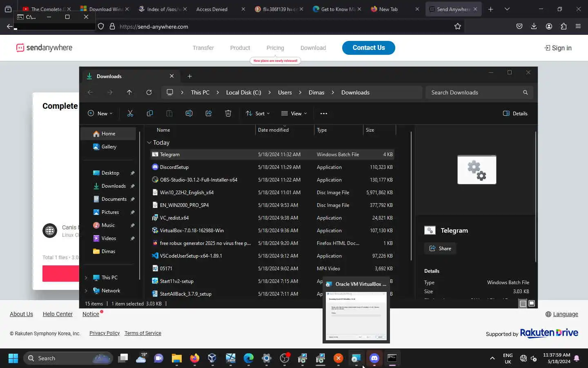Open the Windows Start menu
The width and height of the screenshot is (588, 368).
pos(13,358)
